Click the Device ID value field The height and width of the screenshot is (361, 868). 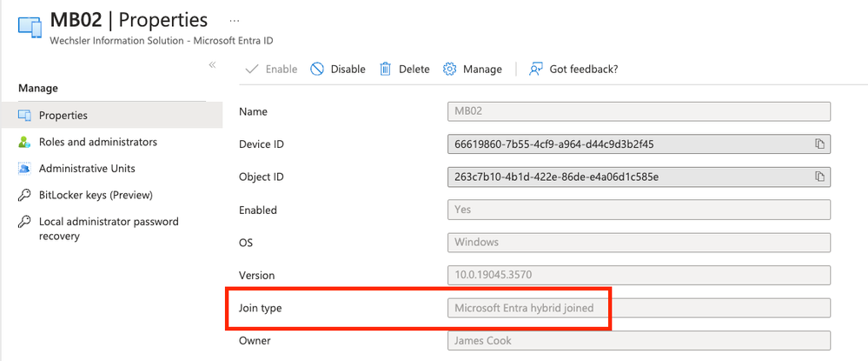(x=639, y=144)
